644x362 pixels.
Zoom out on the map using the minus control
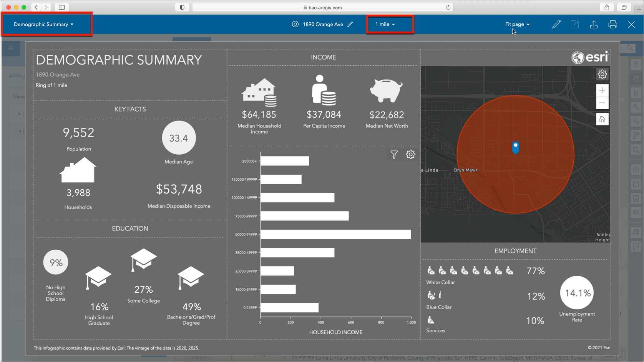tap(602, 103)
